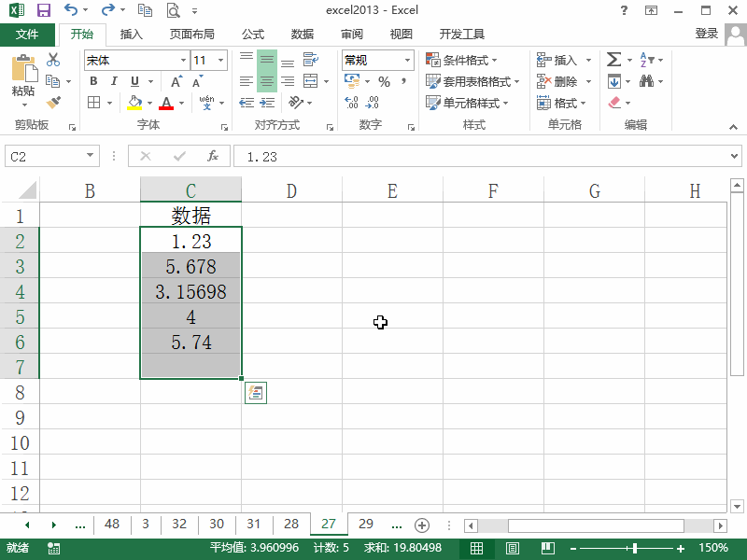747x560 pixels.
Task: Click the Quick Analysis button below selection
Action: 255,392
